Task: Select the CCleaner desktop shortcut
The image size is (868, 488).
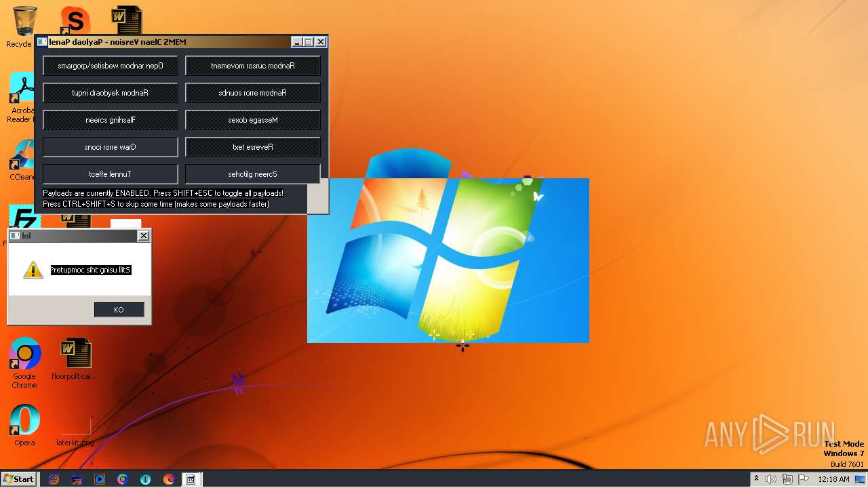Action: coord(23,160)
